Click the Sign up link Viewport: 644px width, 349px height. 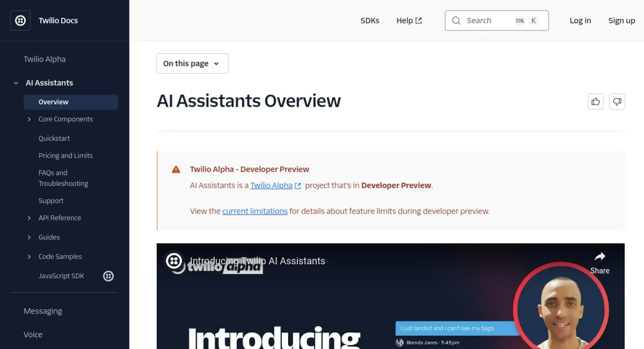click(621, 20)
